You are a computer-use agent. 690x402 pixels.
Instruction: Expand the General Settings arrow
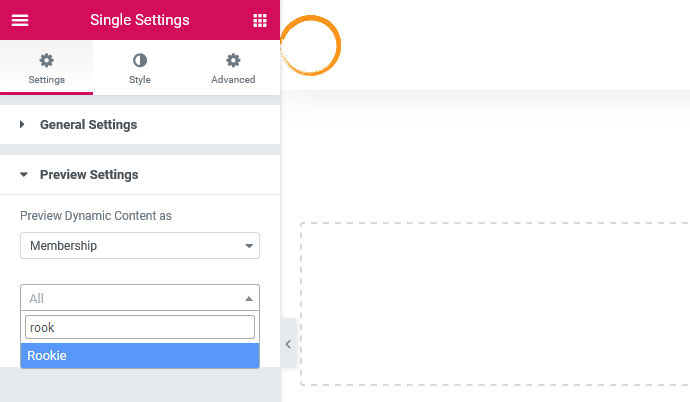click(22, 125)
